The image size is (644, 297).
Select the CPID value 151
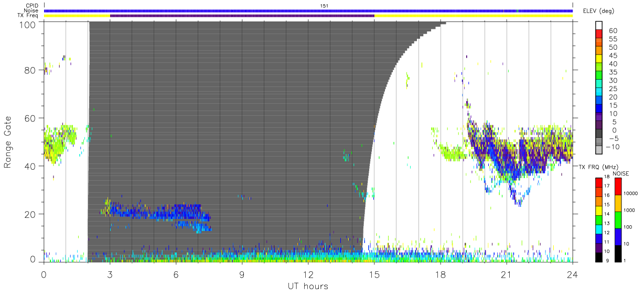point(325,6)
